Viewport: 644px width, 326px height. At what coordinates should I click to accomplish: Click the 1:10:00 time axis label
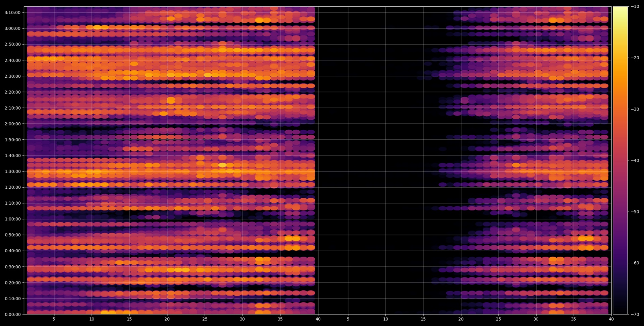coord(12,203)
